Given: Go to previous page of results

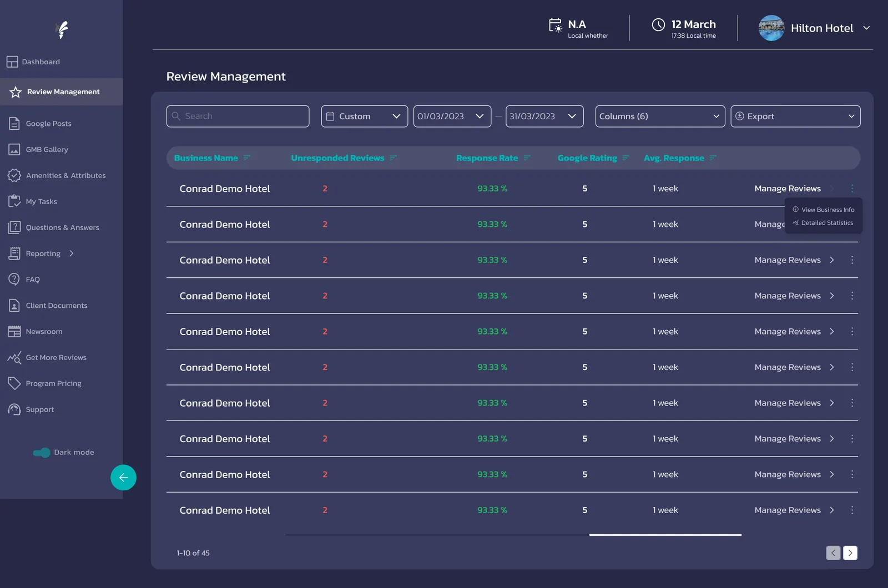Looking at the screenshot, I should pos(833,553).
